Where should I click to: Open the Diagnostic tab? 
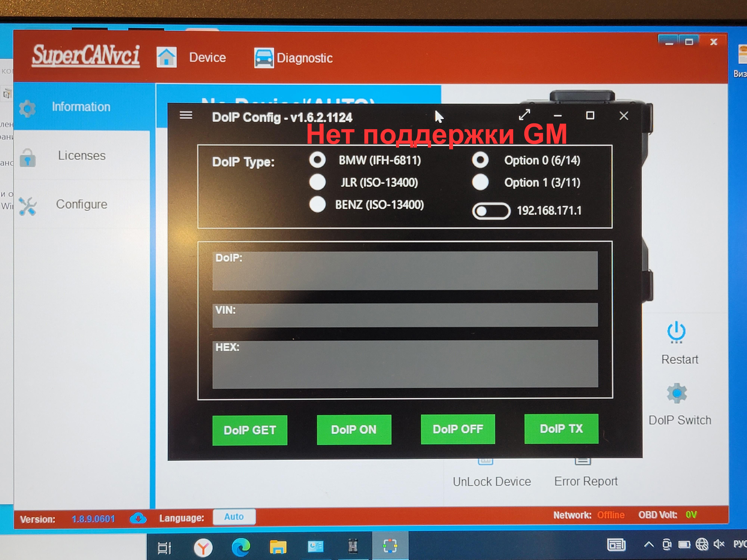(x=305, y=58)
